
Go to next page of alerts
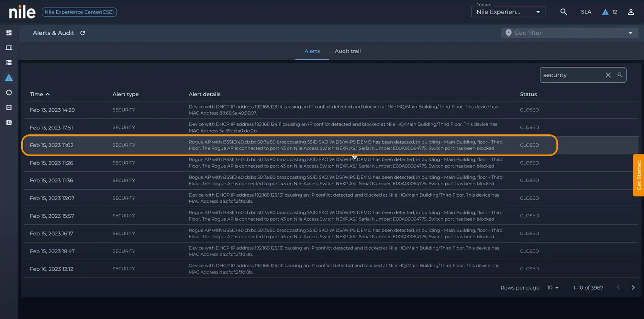(633, 288)
